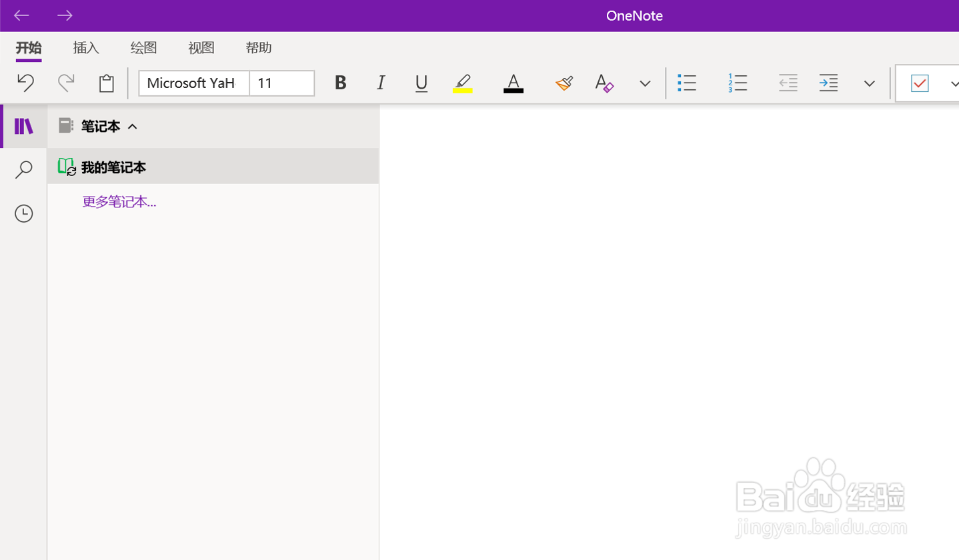Viewport: 959px width, 560px height.
Task: Switch to the 绘图 tab
Action: click(x=143, y=48)
